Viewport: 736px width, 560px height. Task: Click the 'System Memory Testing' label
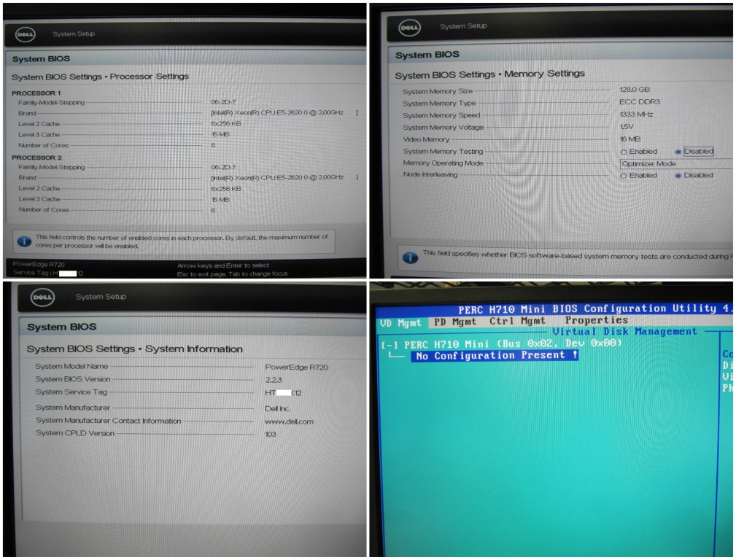(x=443, y=152)
